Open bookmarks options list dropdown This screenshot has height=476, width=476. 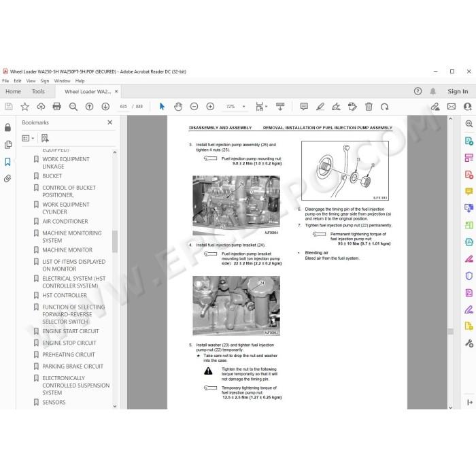28,138
